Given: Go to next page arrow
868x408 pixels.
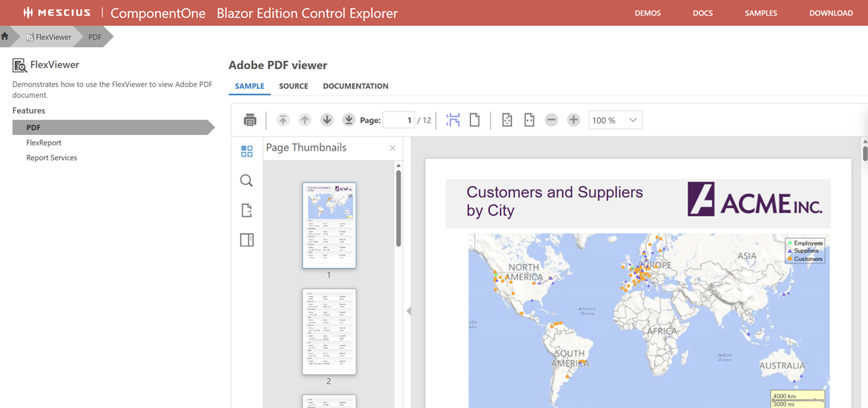Looking at the screenshot, I should point(326,119).
